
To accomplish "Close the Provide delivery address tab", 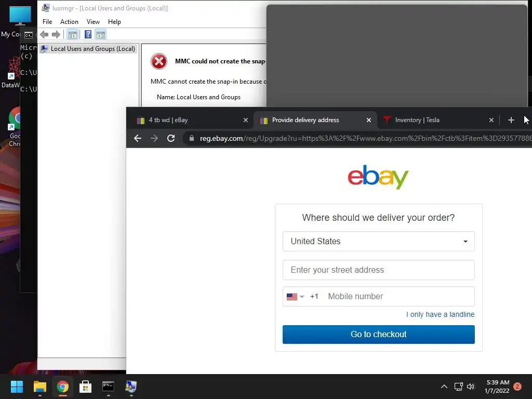I will click(x=369, y=120).
